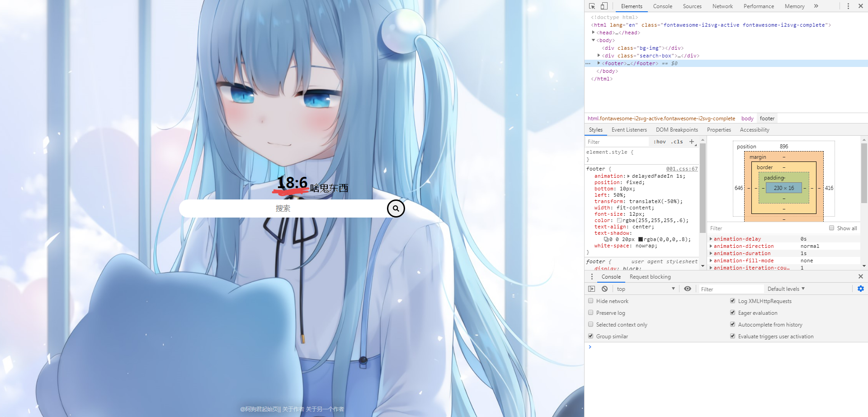The height and width of the screenshot is (417, 868).
Task: Collapse the body element node
Action: pyautogui.click(x=594, y=40)
